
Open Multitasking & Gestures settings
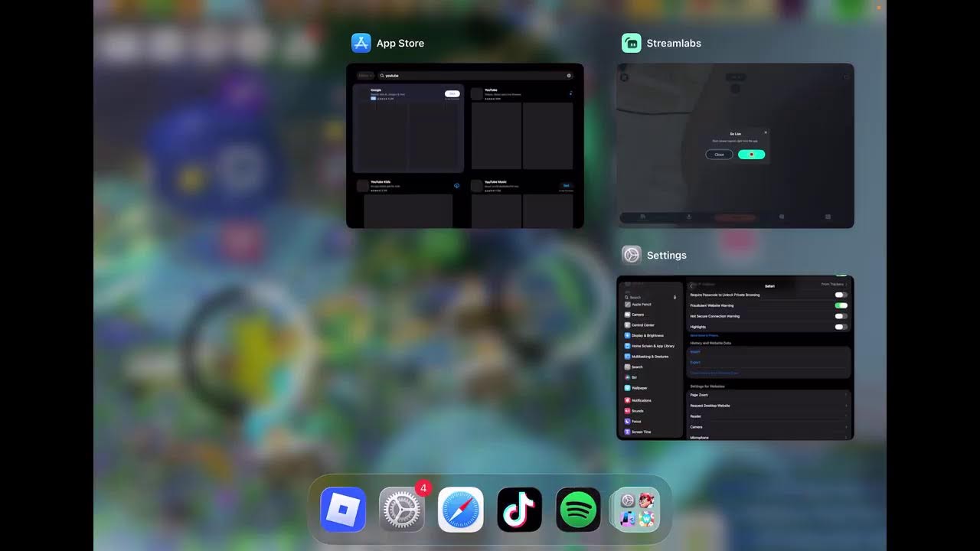click(x=651, y=357)
